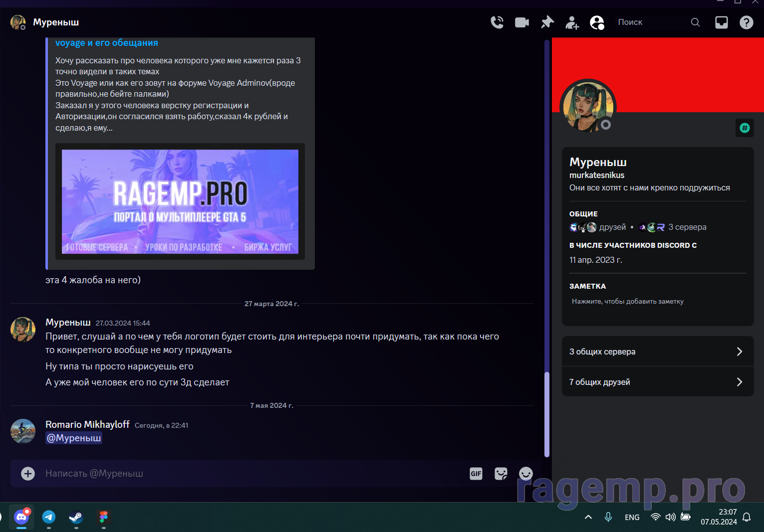Click the '3 сервера' mutual servers link

point(673,227)
